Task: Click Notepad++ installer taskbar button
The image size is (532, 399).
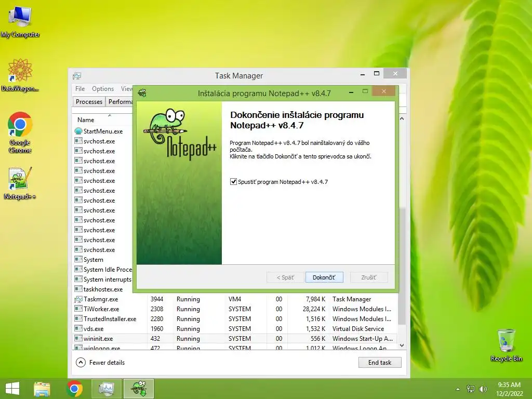Action: [139, 389]
